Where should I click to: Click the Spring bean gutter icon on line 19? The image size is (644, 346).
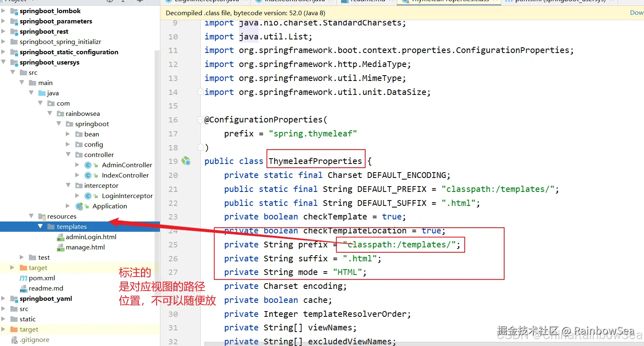pyautogui.click(x=186, y=161)
